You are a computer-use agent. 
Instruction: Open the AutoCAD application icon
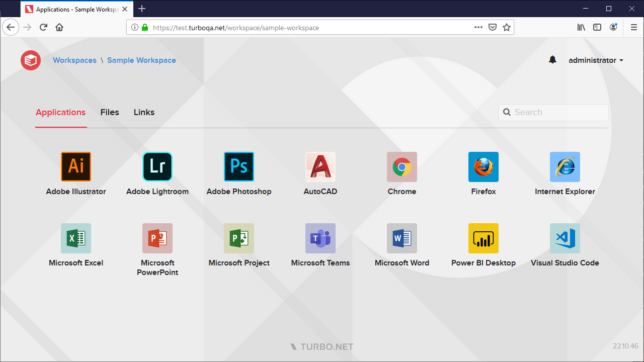click(x=320, y=166)
